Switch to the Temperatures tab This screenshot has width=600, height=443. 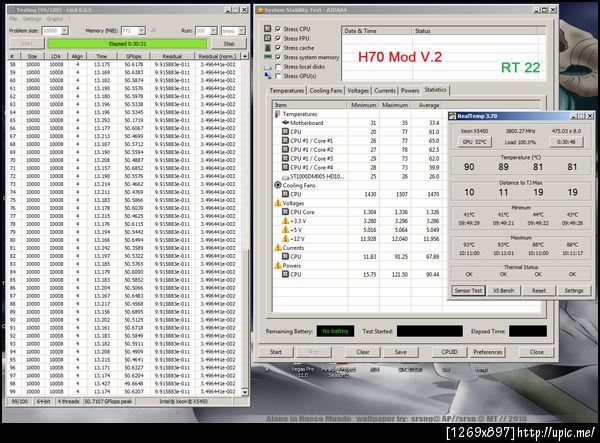(x=286, y=91)
